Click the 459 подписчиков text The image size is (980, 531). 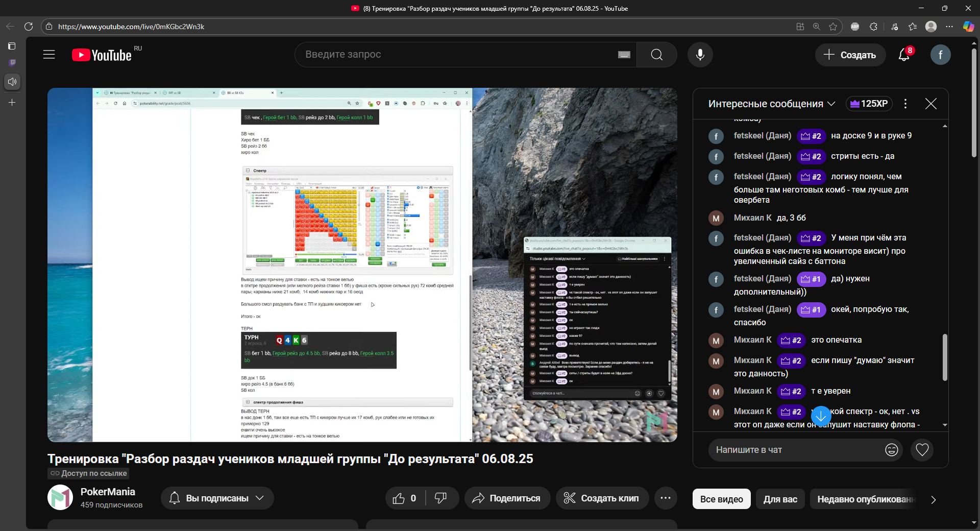tap(111, 505)
